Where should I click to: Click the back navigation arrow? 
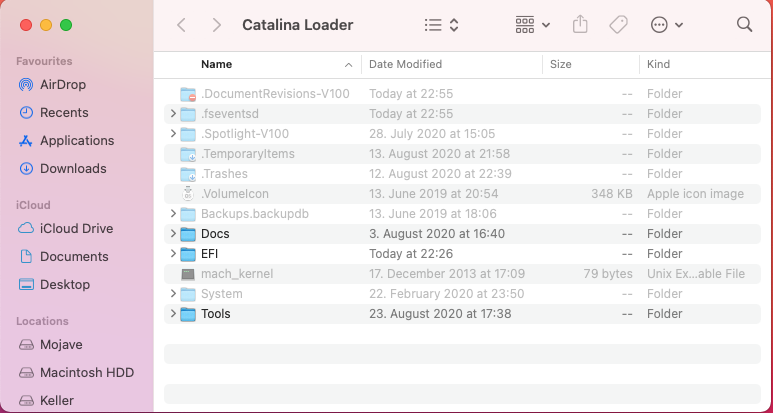click(181, 25)
